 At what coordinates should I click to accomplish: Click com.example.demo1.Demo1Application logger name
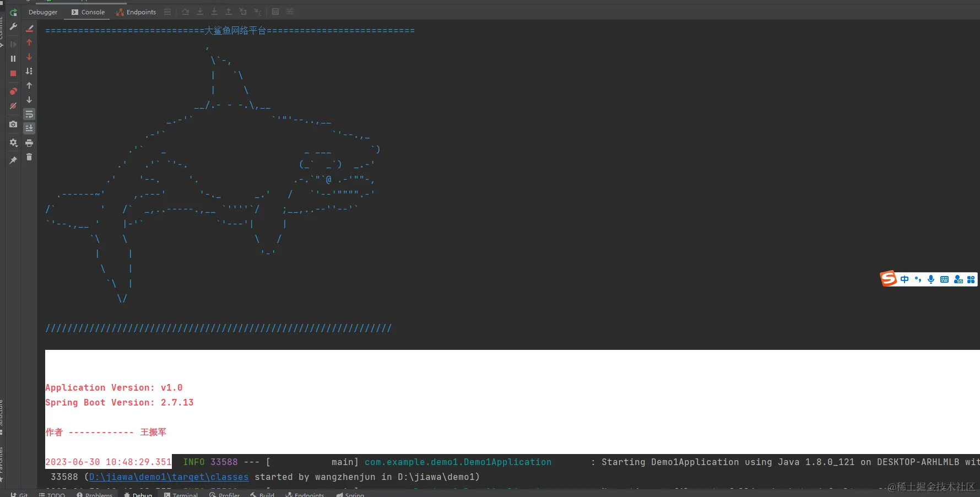pyautogui.click(x=458, y=462)
